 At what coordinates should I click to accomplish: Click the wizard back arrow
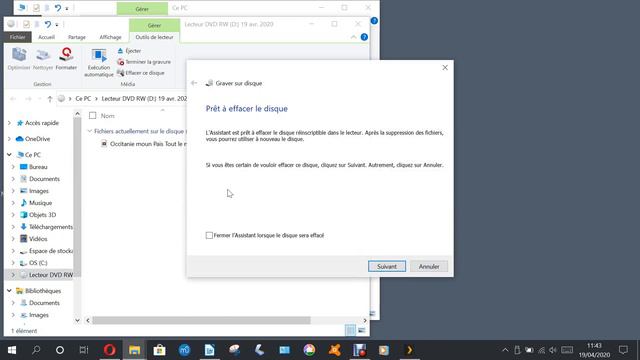[194, 83]
